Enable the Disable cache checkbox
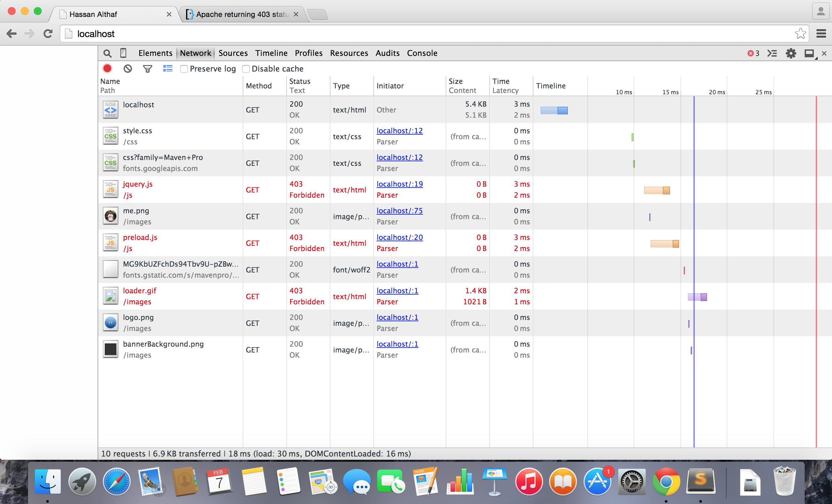 click(x=246, y=69)
